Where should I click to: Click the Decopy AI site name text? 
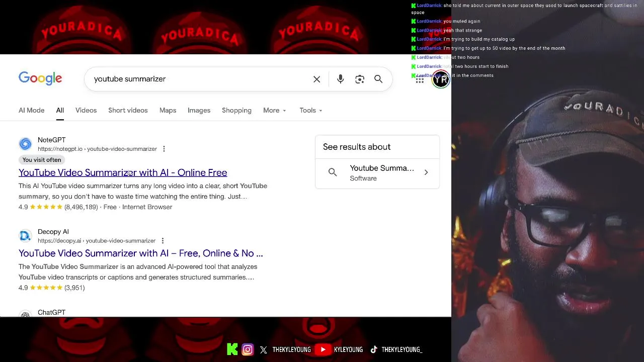tap(53, 232)
